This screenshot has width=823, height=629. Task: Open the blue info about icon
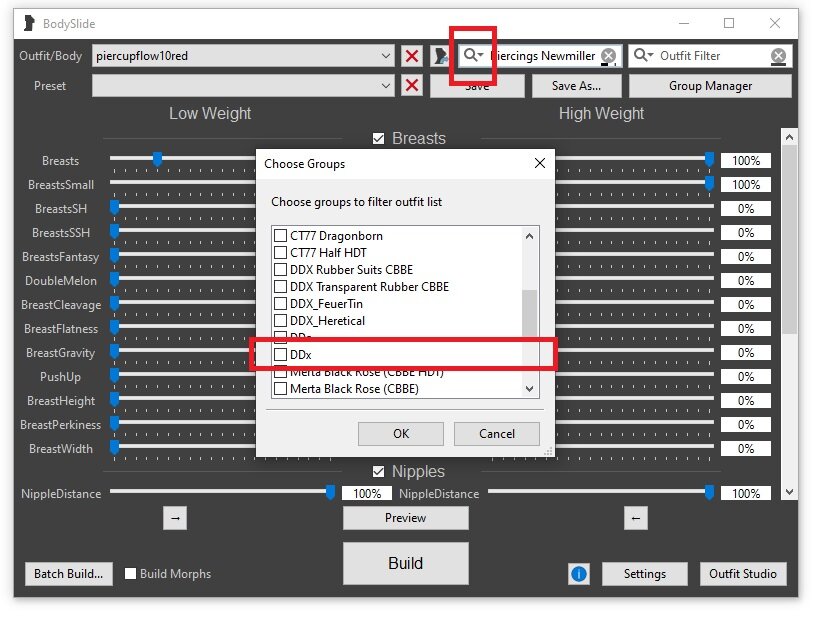[x=578, y=574]
